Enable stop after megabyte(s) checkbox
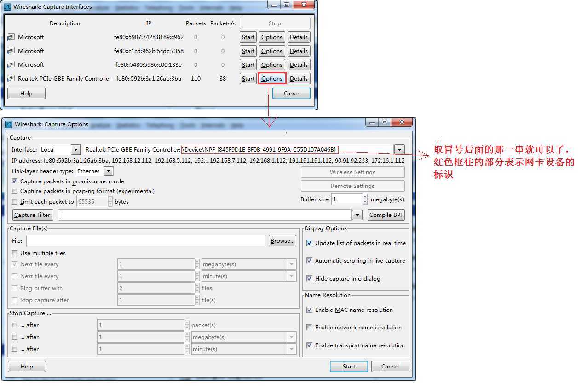The height and width of the screenshot is (386, 588). coord(15,337)
